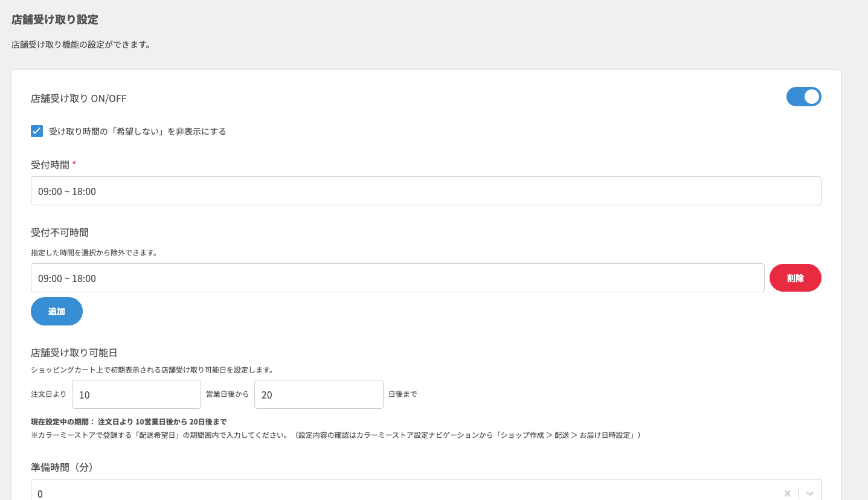Click the 注文日より field showing 10

[136, 394]
